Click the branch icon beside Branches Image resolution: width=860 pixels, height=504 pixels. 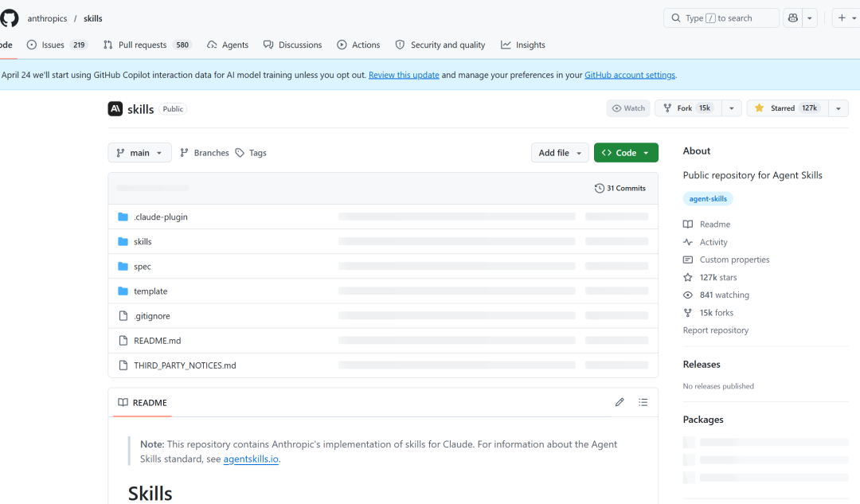(184, 153)
